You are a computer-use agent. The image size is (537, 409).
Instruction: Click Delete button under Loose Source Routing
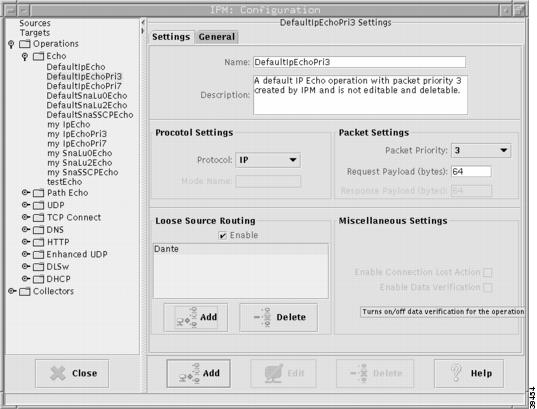coord(278,318)
